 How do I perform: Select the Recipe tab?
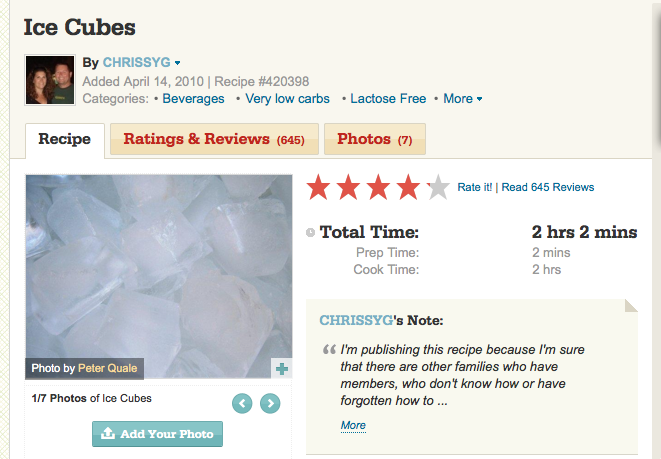pyautogui.click(x=64, y=139)
